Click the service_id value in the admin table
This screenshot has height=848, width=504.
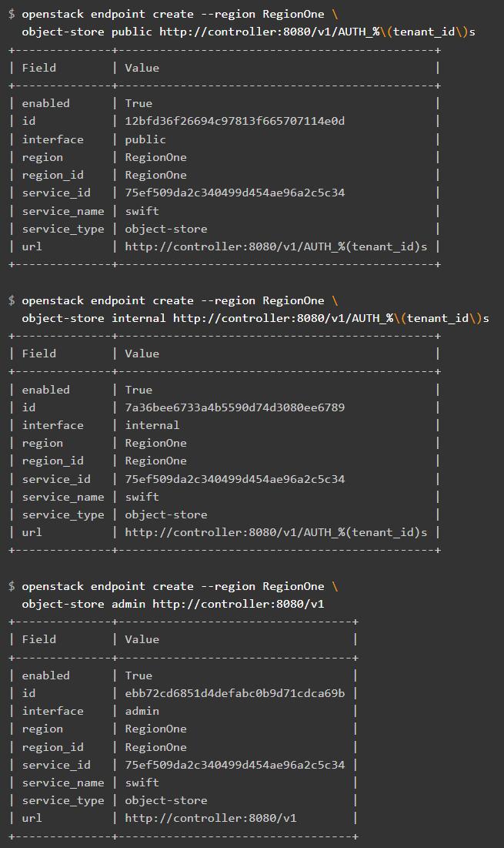pyautogui.click(x=235, y=765)
